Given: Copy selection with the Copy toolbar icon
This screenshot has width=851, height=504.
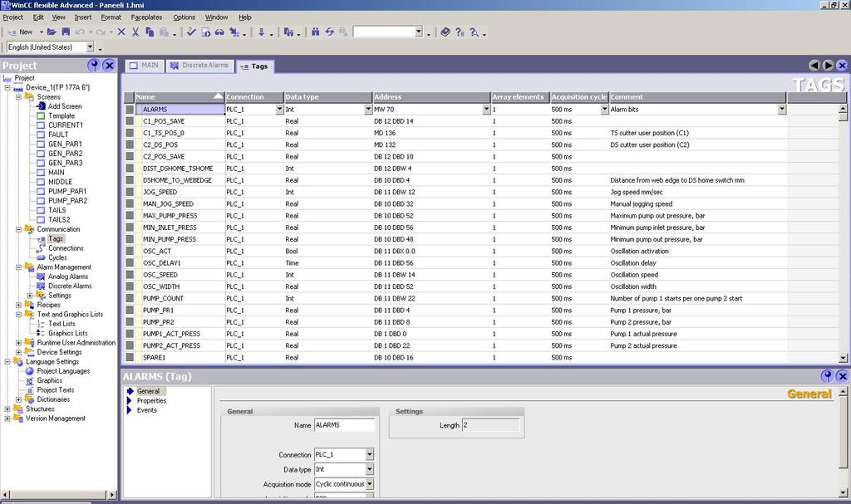Looking at the screenshot, I should [150, 32].
